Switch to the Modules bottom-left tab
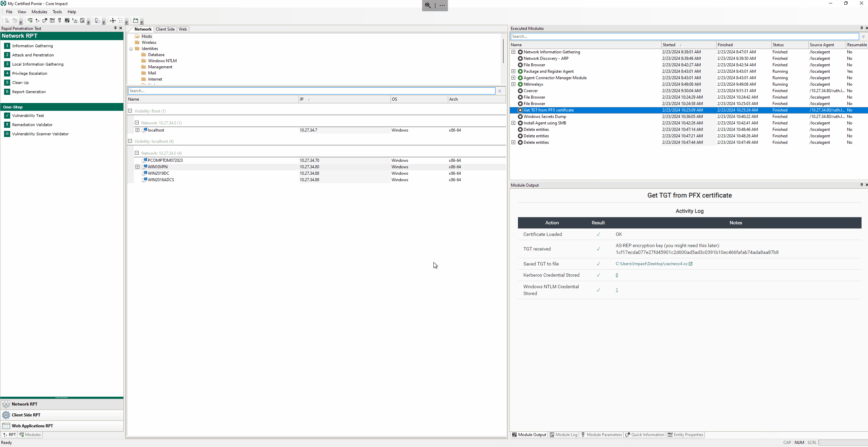 click(30, 435)
